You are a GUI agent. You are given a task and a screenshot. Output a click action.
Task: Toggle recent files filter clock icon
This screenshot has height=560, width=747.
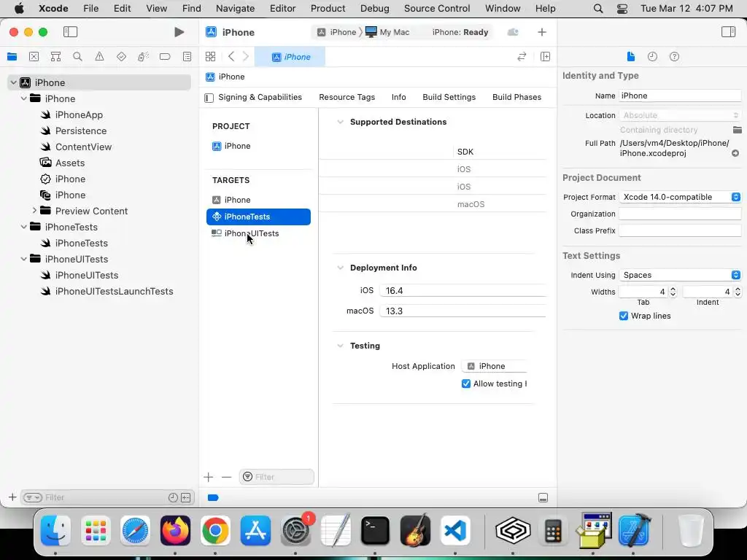(x=173, y=497)
